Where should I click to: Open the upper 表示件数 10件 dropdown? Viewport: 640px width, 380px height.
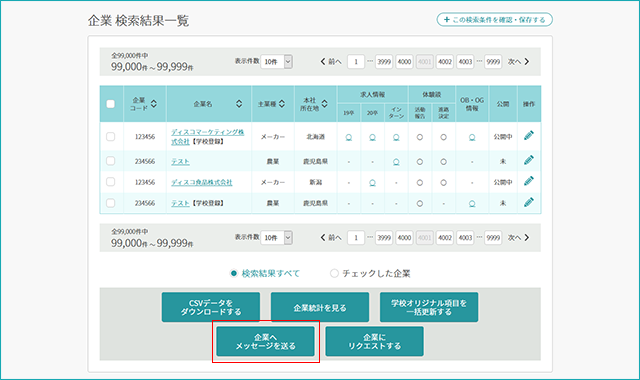pyautogui.click(x=276, y=62)
